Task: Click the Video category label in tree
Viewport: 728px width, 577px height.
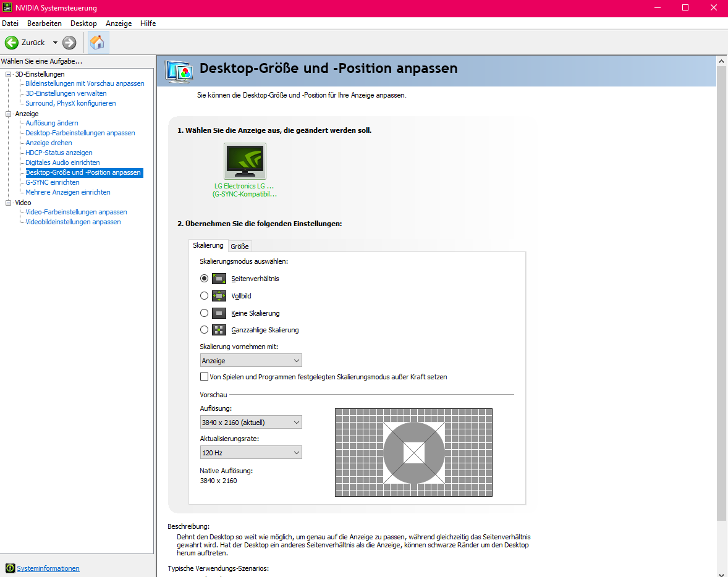Action: point(23,203)
